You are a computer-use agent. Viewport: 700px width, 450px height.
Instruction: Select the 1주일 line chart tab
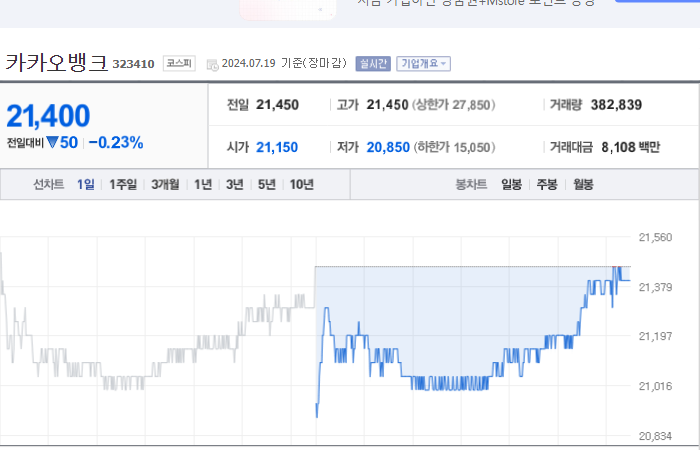click(123, 184)
